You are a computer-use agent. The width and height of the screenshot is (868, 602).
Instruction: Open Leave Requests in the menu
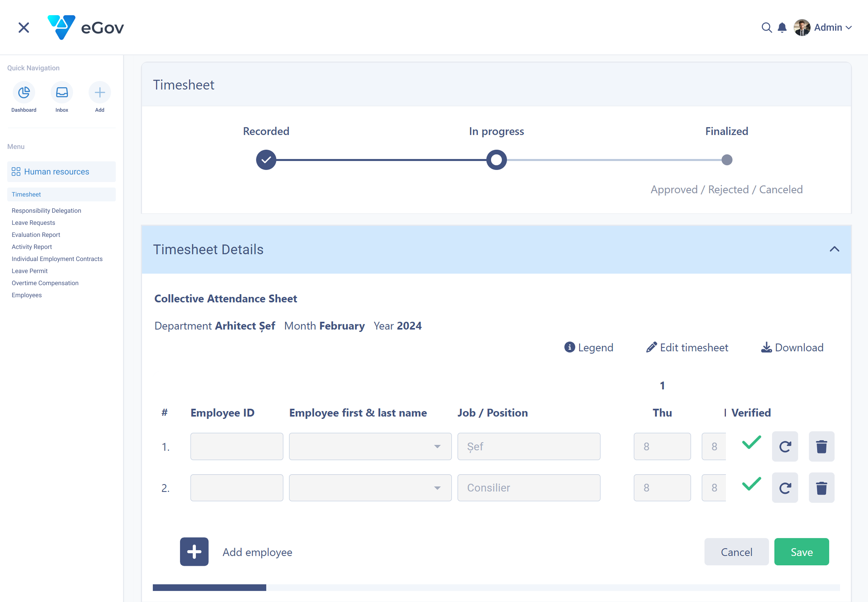33,222
